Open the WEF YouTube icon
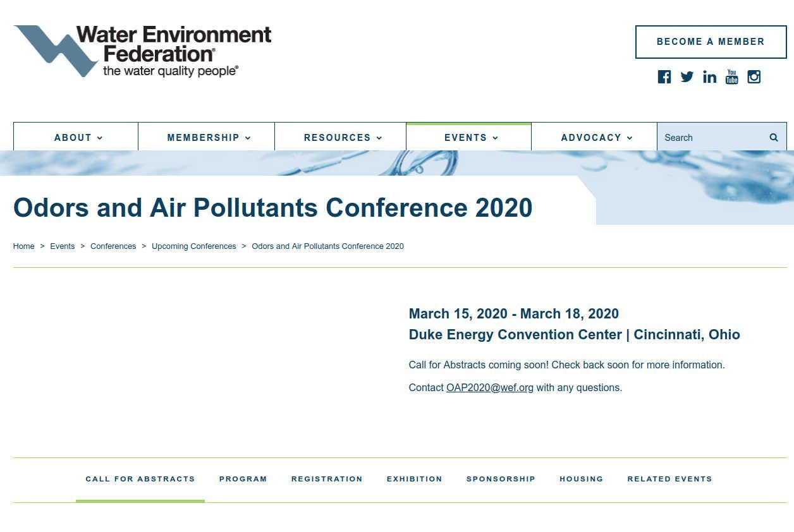 click(731, 77)
